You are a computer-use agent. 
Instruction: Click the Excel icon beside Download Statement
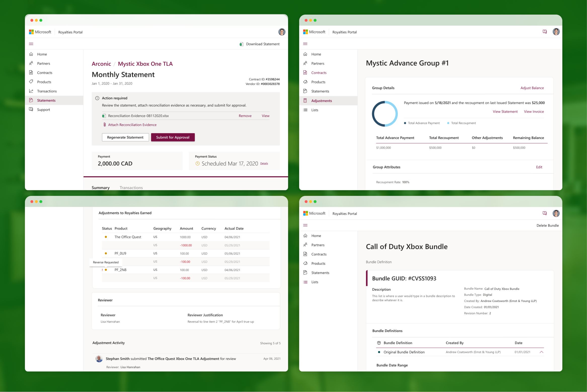[241, 44]
